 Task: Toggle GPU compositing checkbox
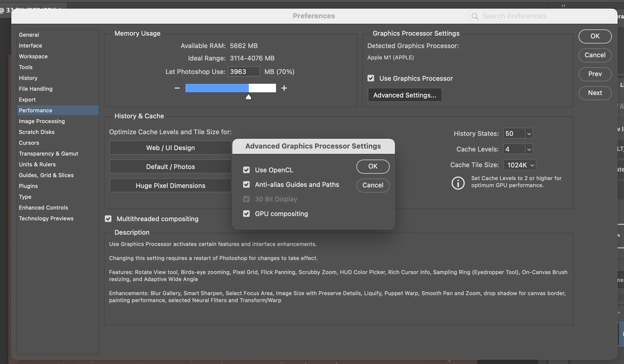pyautogui.click(x=246, y=214)
